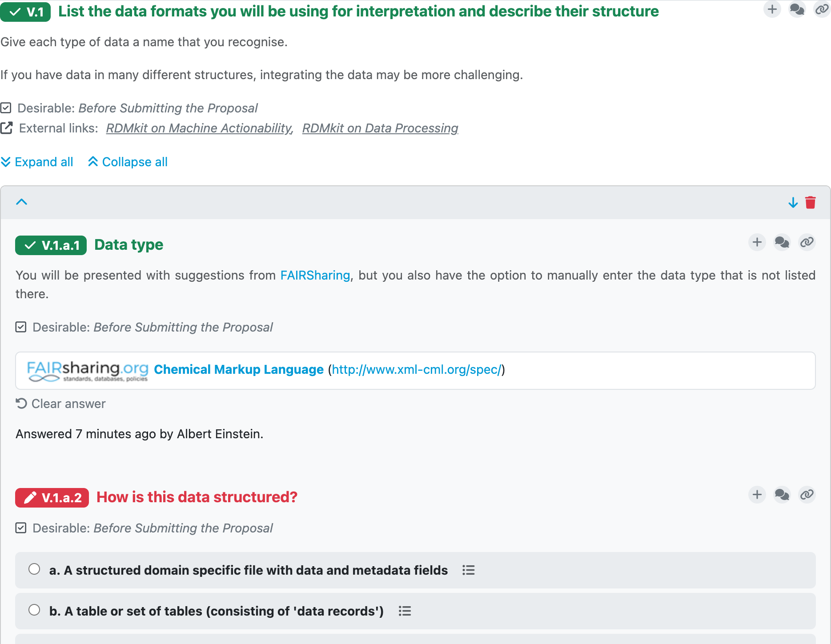Click Data type answer field

415,371
